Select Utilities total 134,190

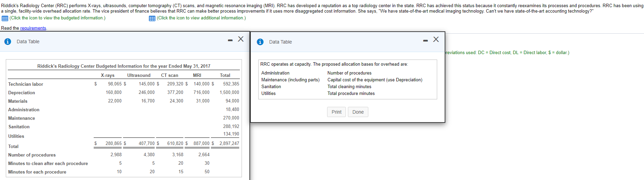tap(231, 134)
